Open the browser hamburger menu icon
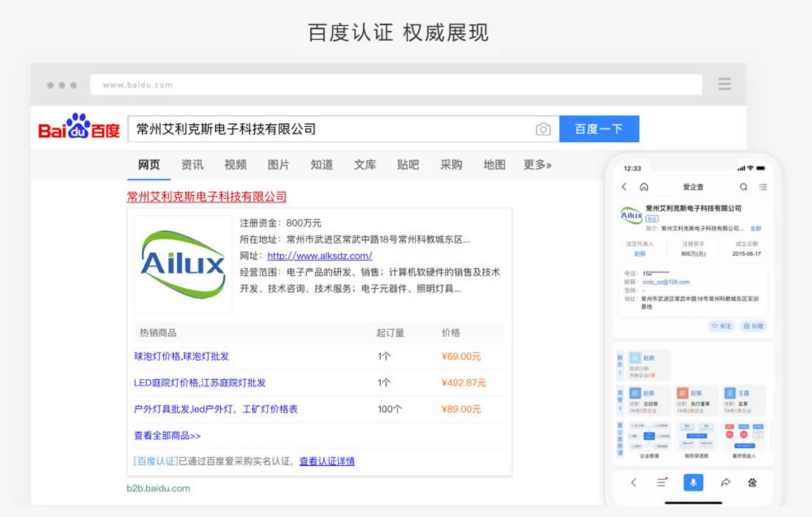Image resolution: width=812 pixels, height=517 pixels. tap(724, 84)
